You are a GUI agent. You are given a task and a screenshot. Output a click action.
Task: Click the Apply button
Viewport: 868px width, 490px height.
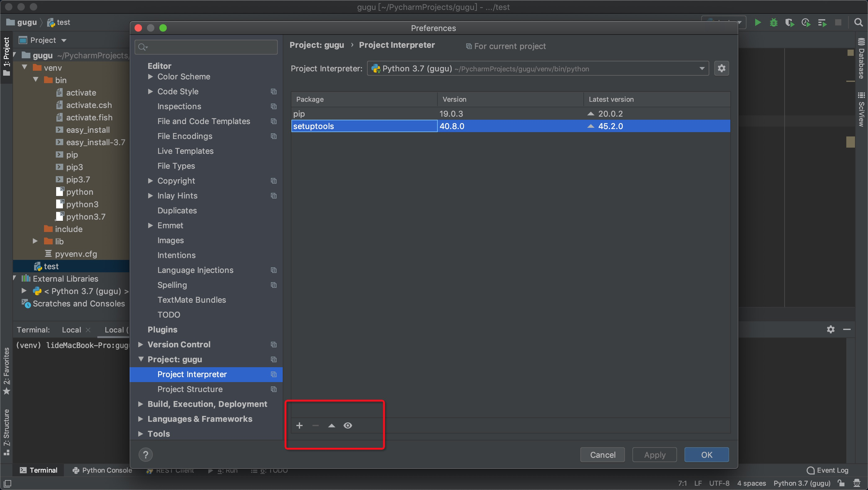(x=655, y=455)
